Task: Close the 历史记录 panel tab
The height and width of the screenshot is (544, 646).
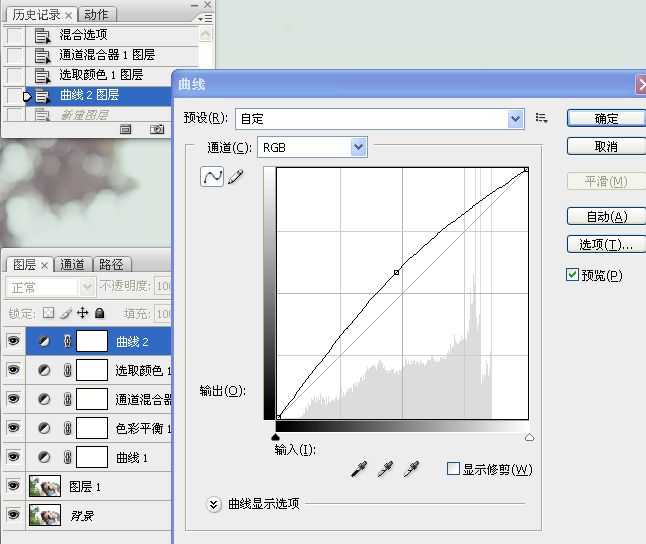Action: click(x=68, y=16)
